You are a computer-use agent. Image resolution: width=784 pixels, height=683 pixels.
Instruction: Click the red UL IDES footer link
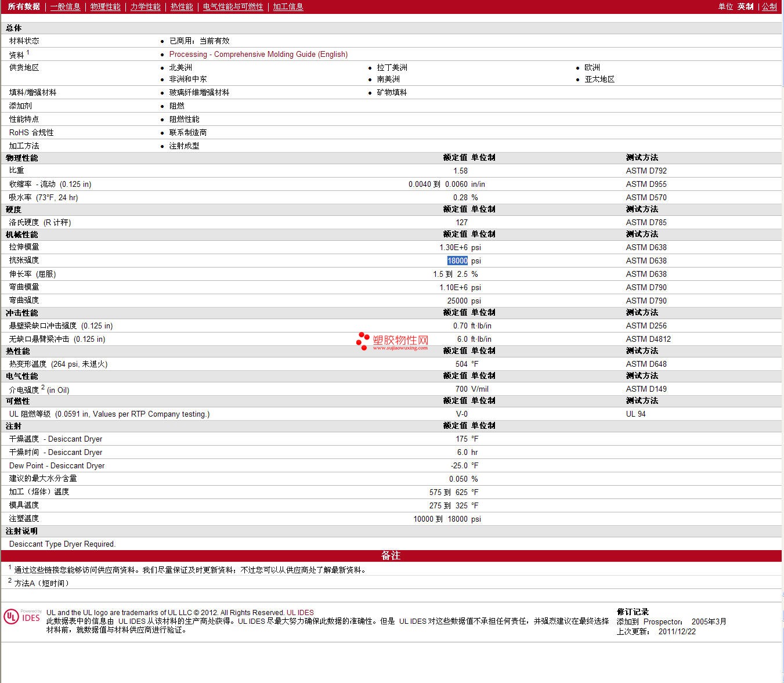[300, 613]
